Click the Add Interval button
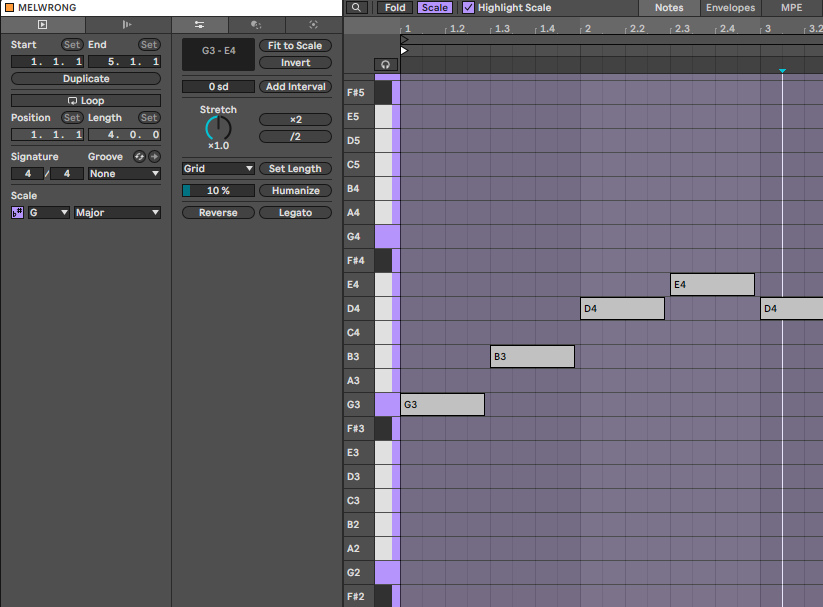 pyautogui.click(x=295, y=87)
